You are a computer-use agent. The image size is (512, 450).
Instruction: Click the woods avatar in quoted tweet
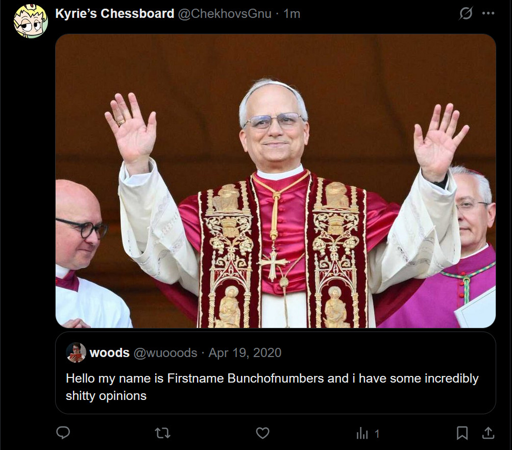coord(76,352)
